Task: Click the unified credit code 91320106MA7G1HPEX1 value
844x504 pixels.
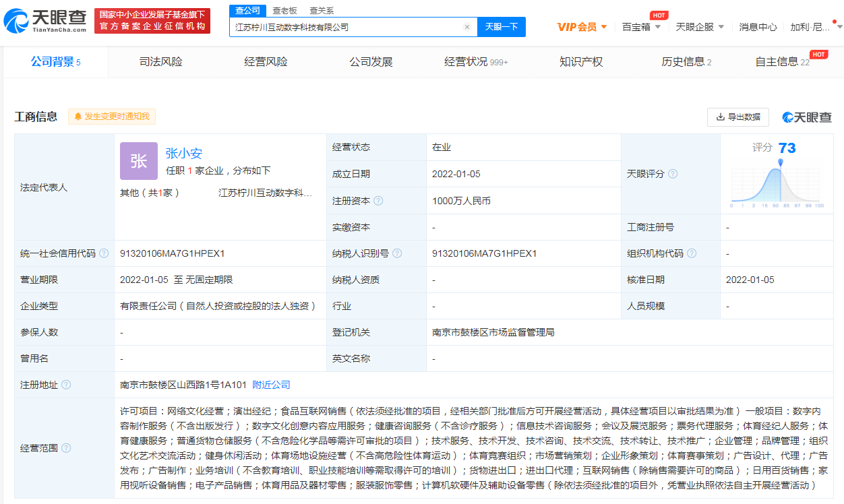Action: (173, 253)
